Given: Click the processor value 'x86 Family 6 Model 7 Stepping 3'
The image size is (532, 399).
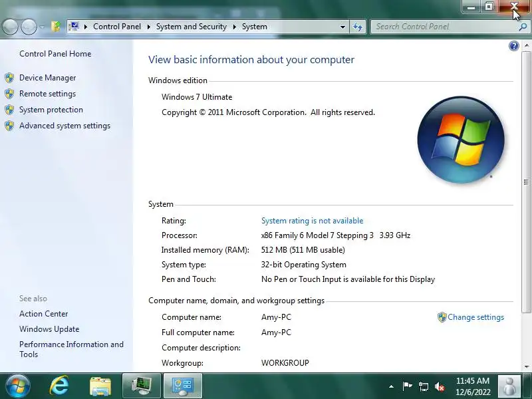Looking at the screenshot, I should [x=317, y=235].
